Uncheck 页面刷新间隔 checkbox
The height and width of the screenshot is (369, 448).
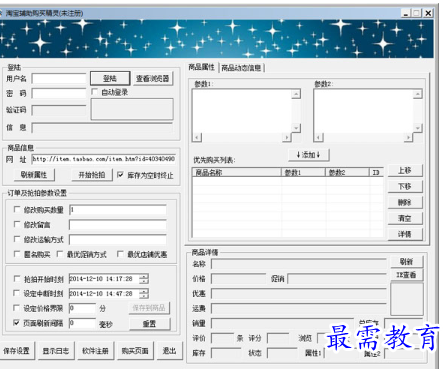(16, 323)
